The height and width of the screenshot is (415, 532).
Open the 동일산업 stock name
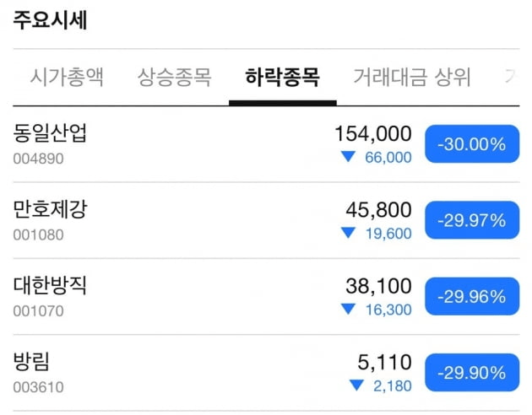tap(51, 132)
